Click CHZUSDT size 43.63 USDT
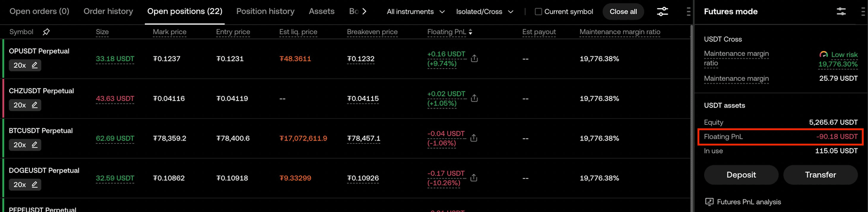Image resolution: width=868 pixels, height=212 pixels. (115, 99)
